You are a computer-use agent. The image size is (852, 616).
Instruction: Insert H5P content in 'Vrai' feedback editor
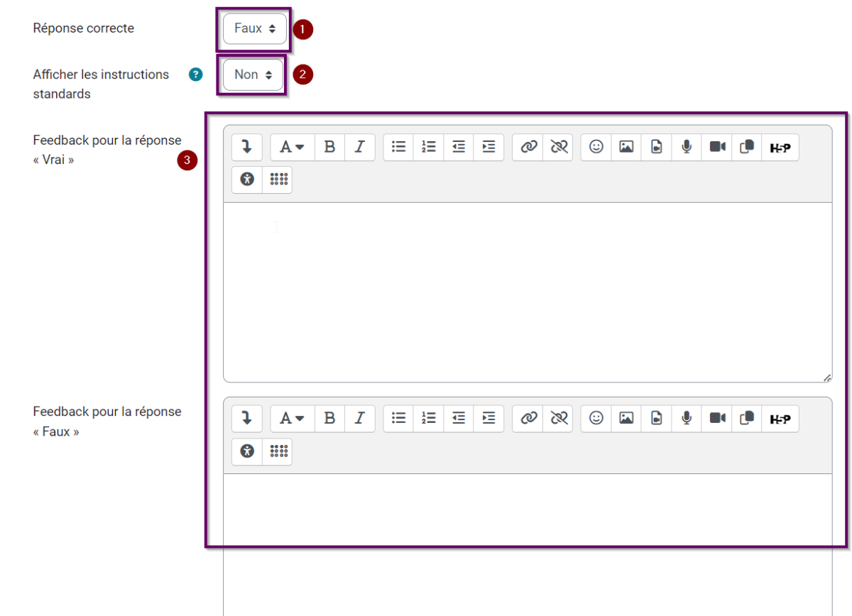point(780,147)
